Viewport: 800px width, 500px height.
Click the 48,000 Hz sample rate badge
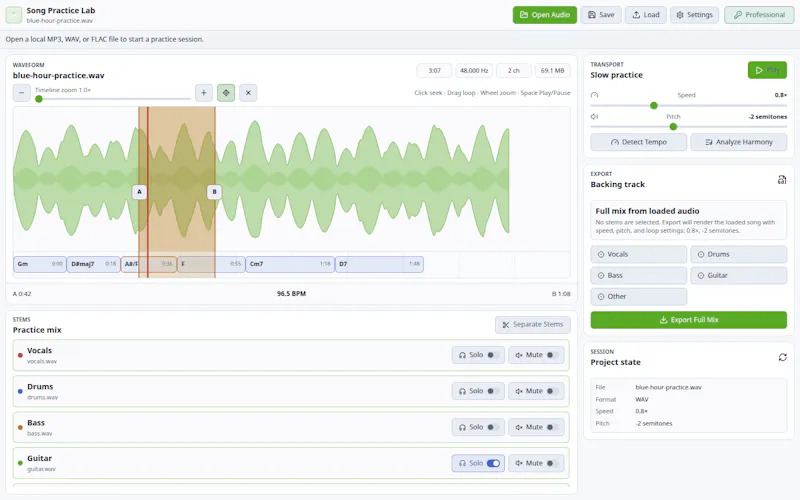474,70
